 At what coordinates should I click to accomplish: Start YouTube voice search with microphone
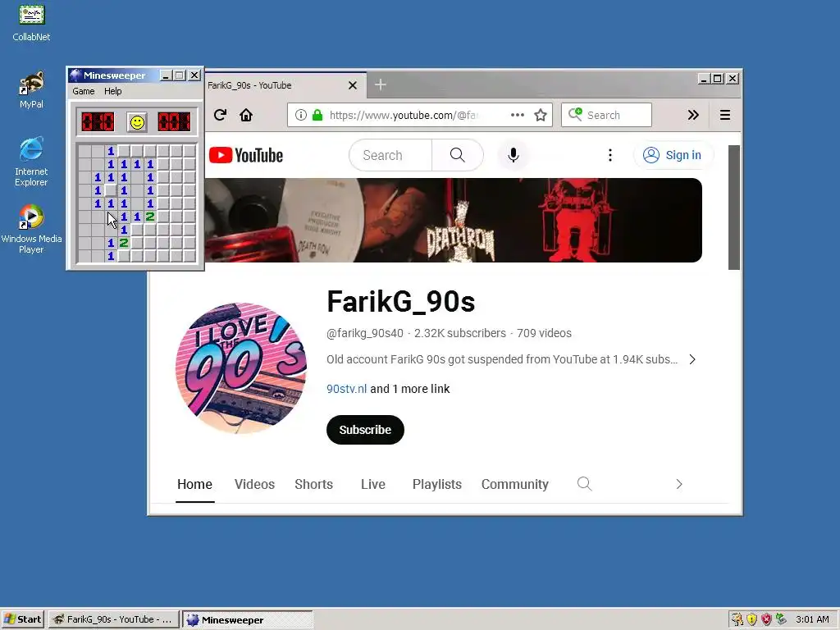[x=514, y=155]
